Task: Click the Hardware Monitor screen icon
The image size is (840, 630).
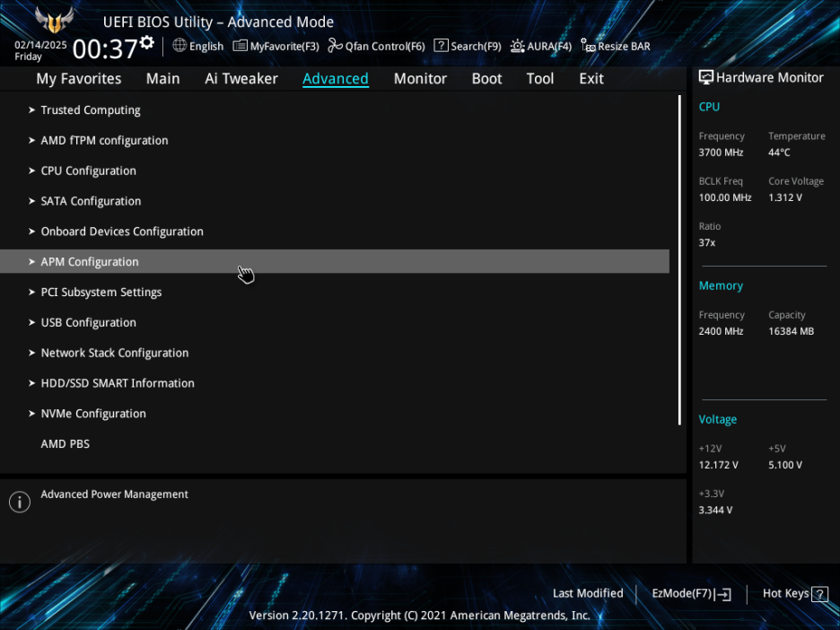Action: click(x=706, y=78)
